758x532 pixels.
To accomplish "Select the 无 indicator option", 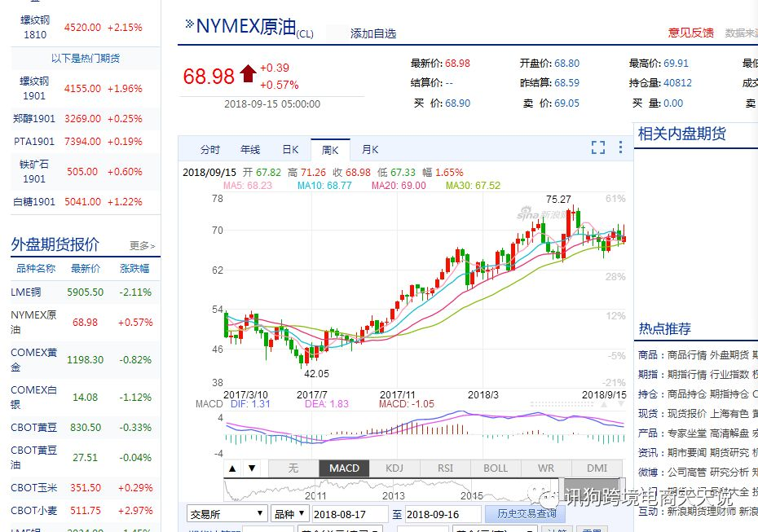I will tap(293, 468).
